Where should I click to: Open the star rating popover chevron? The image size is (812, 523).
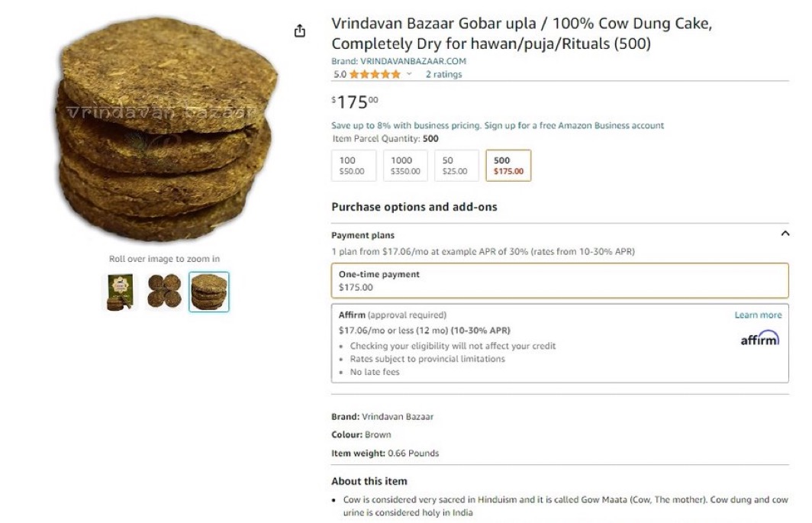click(409, 74)
